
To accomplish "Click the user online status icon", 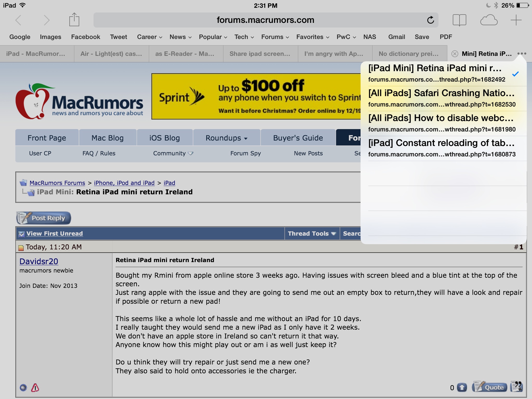I will coord(23,388).
